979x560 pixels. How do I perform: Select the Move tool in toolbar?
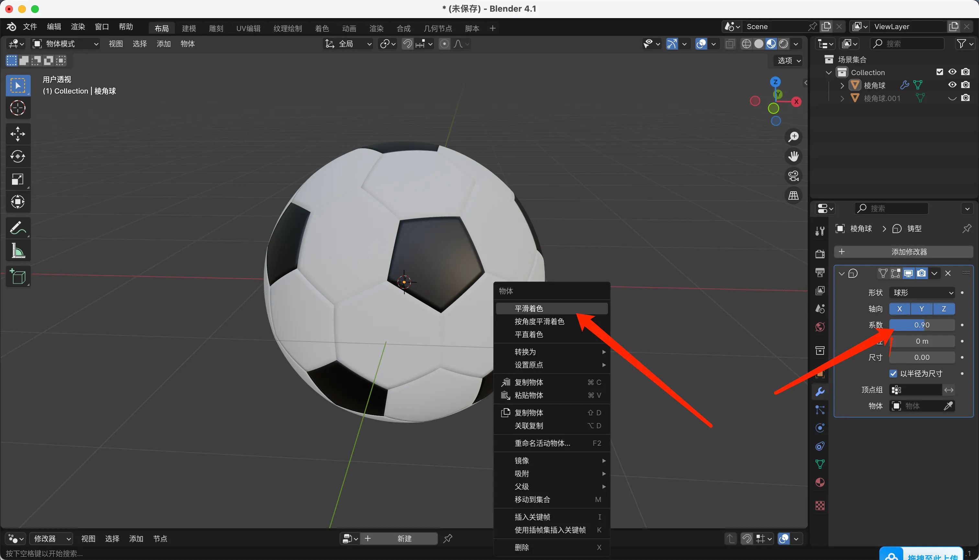[x=18, y=134]
